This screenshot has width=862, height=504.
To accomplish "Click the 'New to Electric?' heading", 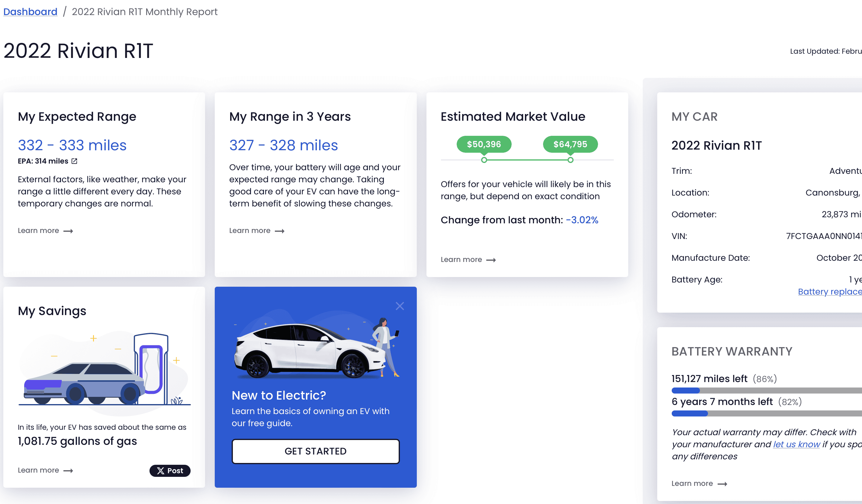I will coord(279,395).
